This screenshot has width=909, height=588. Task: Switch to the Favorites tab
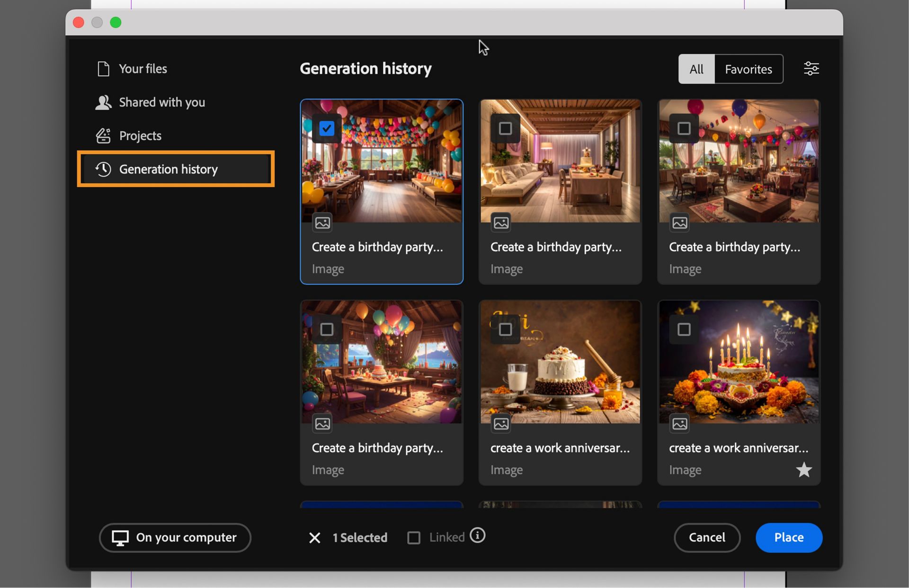click(748, 69)
